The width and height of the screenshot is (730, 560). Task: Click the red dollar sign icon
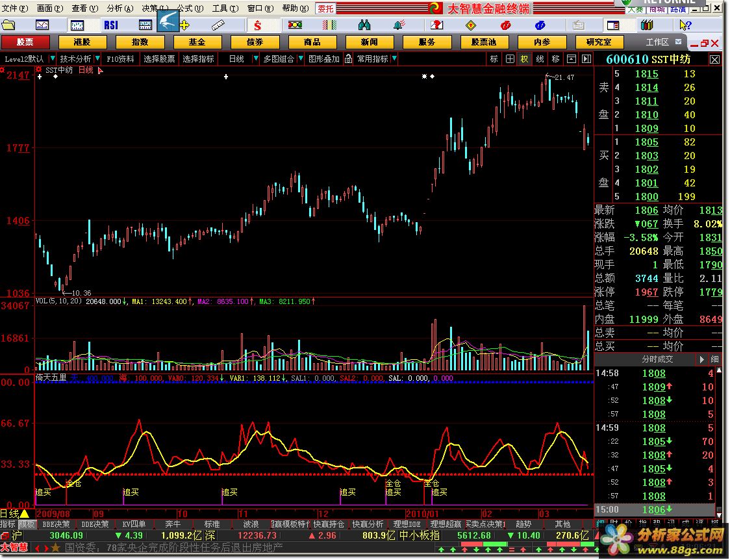point(257,25)
